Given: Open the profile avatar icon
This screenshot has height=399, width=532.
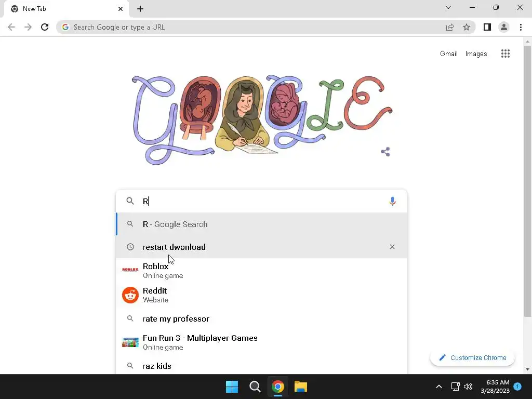Looking at the screenshot, I should coord(504,27).
